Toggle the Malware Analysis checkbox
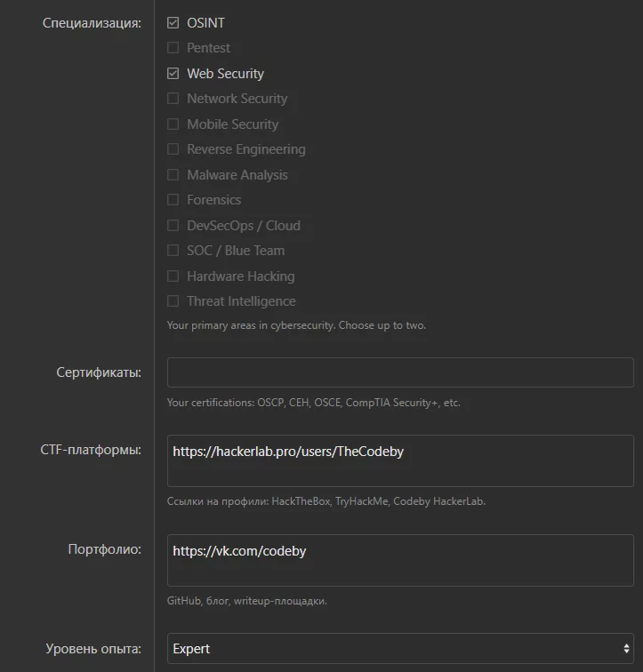 coord(173,175)
